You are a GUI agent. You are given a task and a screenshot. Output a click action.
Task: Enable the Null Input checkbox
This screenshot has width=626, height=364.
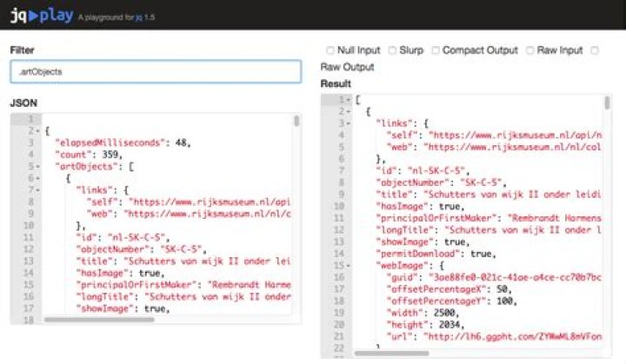click(x=330, y=50)
